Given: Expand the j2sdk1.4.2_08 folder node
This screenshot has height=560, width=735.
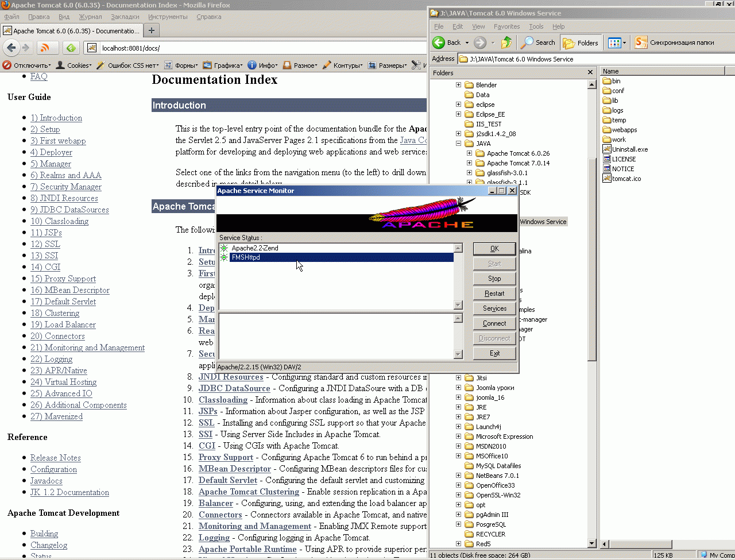Looking at the screenshot, I should pyautogui.click(x=458, y=134).
